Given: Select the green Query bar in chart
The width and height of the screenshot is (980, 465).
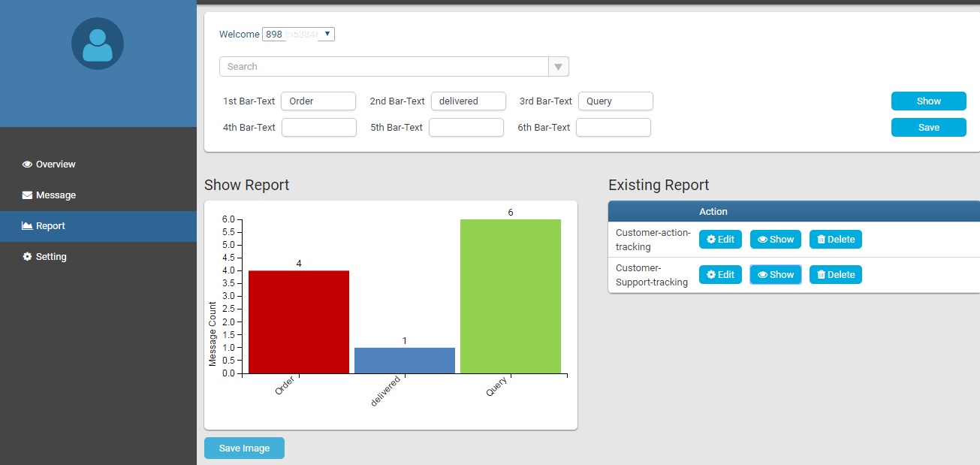Looking at the screenshot, I should 510,296.
